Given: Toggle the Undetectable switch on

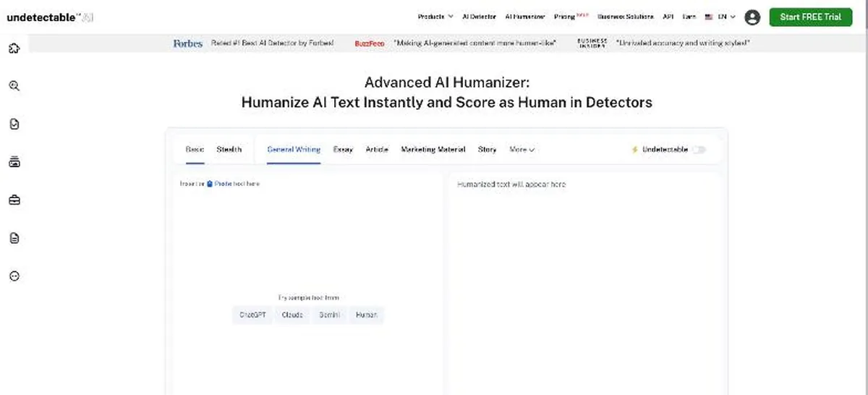Looking at the screenshot, I should click(x=699, y=150).
